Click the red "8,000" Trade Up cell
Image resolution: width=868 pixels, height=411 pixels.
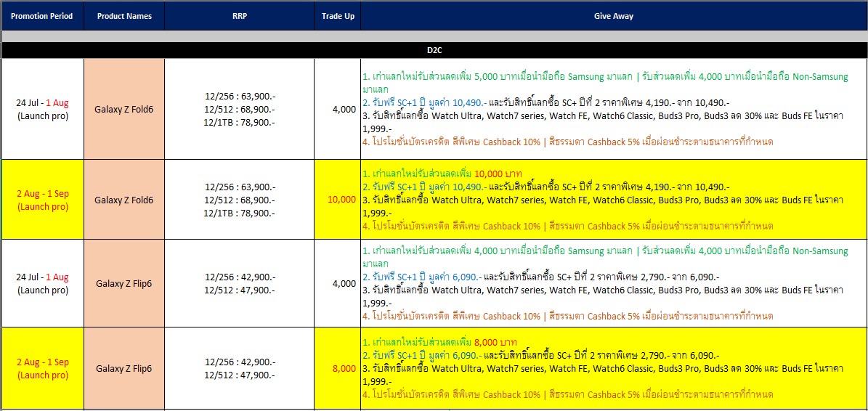[338, 368]
